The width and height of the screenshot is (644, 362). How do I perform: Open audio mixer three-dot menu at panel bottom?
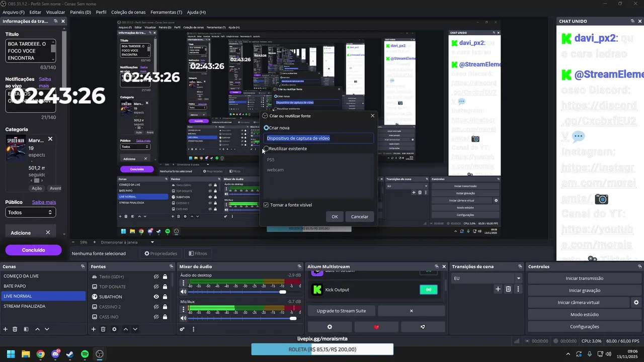coord(193,329)
